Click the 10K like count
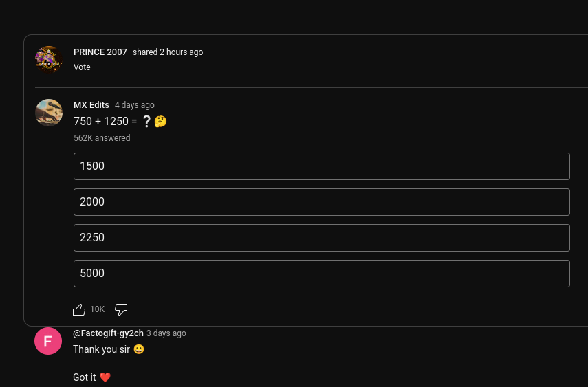588x387 pixels. click(97, 309)
